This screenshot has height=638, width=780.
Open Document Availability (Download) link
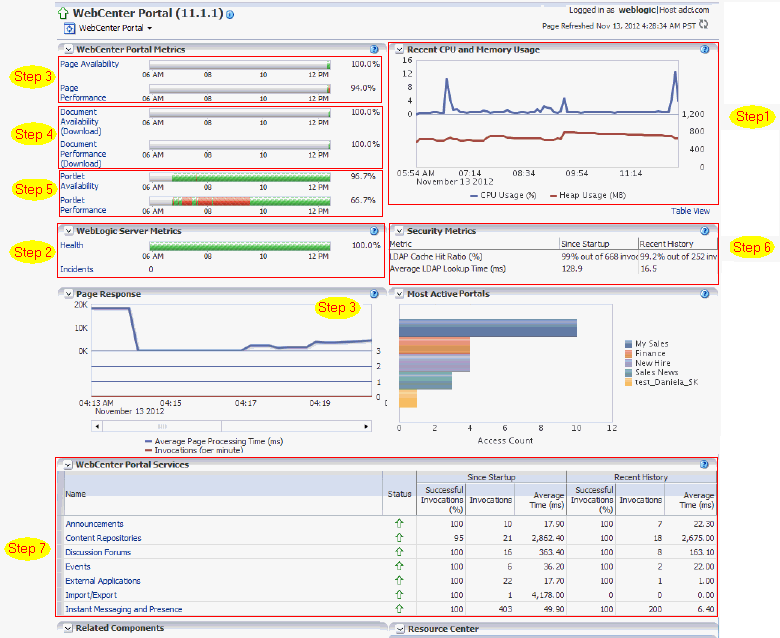(81, 122)
